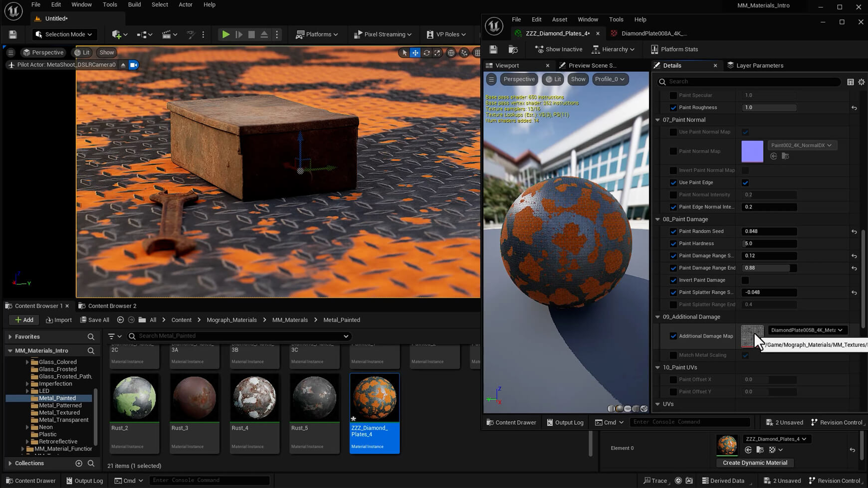Click the Browse to asset icon in material editor

coord(513,49)
